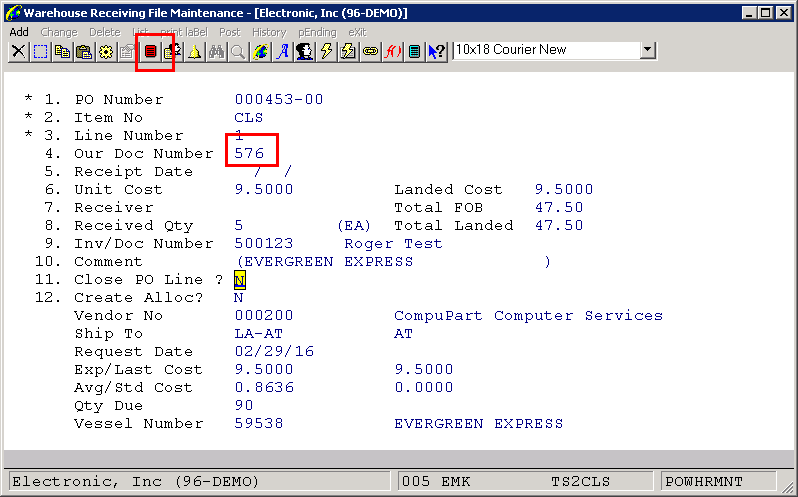Maximize the Warehouse Receiving window

tap(765, 13)
